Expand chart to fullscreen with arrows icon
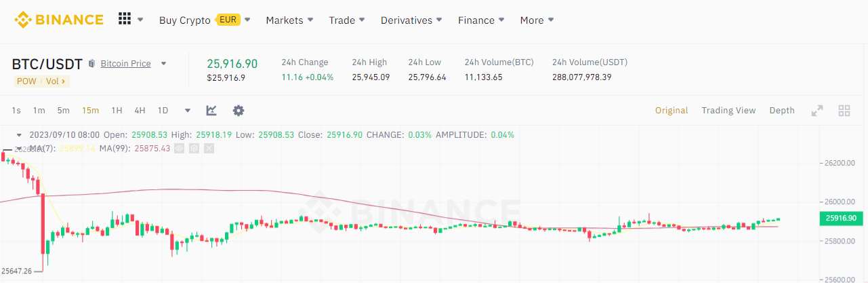 [817, 111]
